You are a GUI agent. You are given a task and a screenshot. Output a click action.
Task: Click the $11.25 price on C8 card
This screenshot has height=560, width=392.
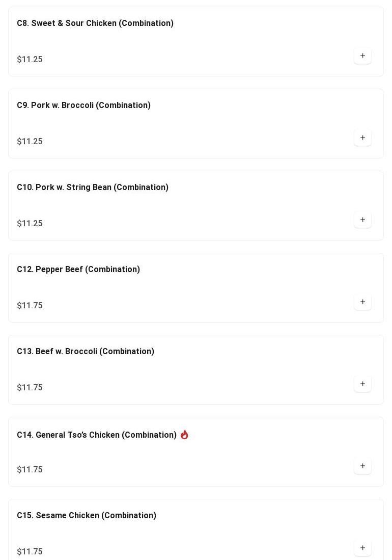click(30, 60)
